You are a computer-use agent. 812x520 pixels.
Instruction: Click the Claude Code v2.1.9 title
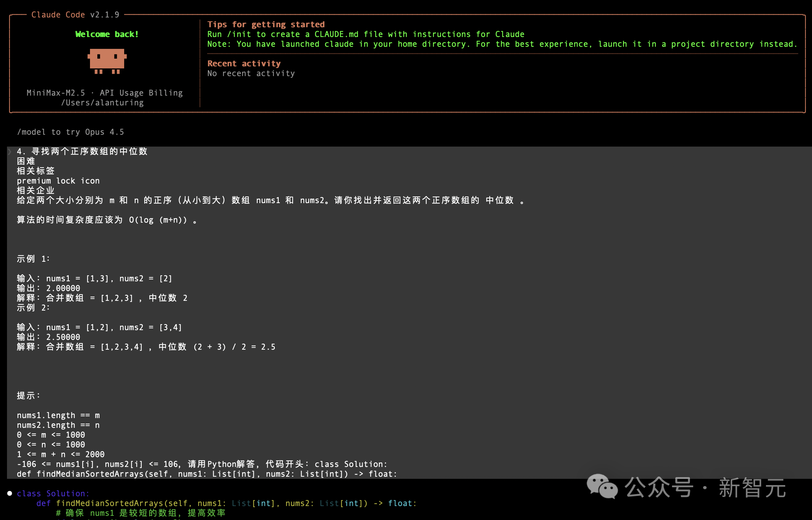75,15
